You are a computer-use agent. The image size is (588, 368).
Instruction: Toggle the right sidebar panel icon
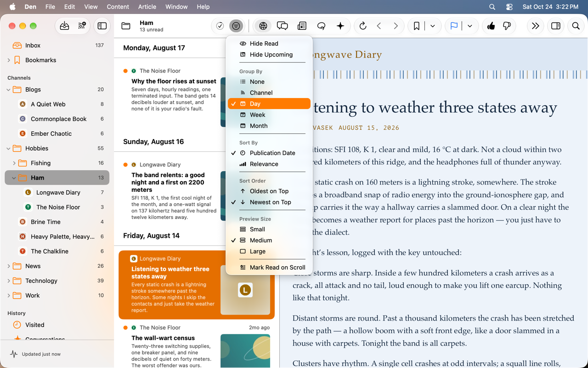[x=556, y=26]
